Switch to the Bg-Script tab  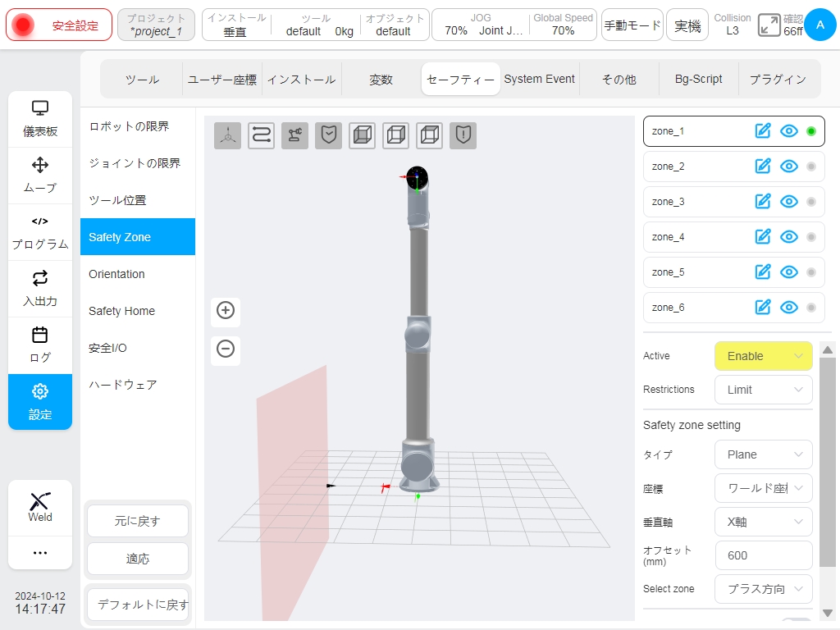click(699, 80)
